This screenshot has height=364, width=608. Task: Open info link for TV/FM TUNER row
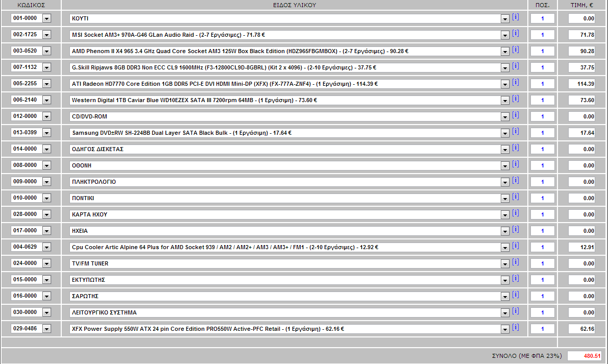[x=515, y=262]
